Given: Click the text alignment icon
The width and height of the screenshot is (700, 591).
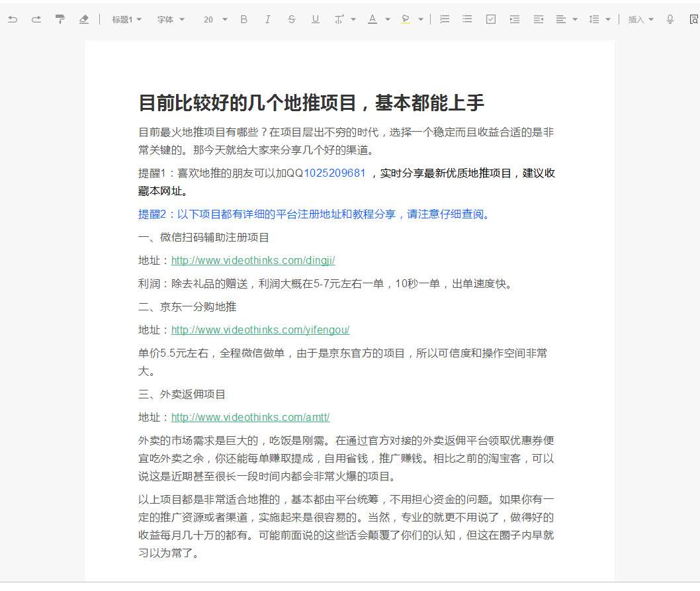Looking at the screenshot, I should tap(560, 19).
